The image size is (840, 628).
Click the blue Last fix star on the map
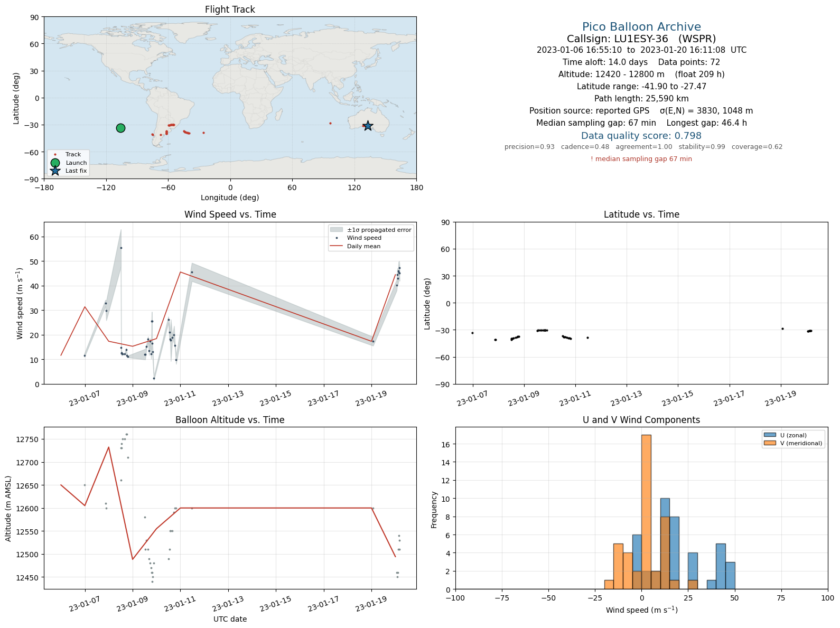click(368, 126)
